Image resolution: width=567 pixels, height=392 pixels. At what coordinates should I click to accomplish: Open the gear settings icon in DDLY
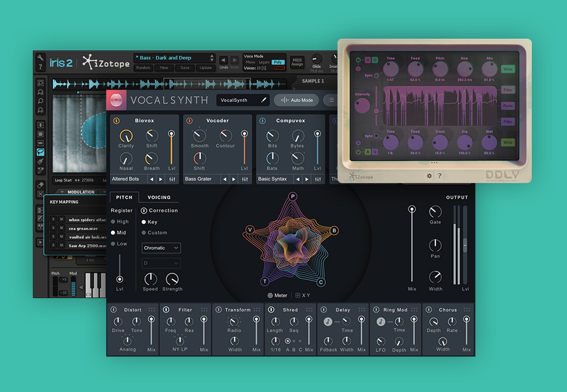point(429,175)
